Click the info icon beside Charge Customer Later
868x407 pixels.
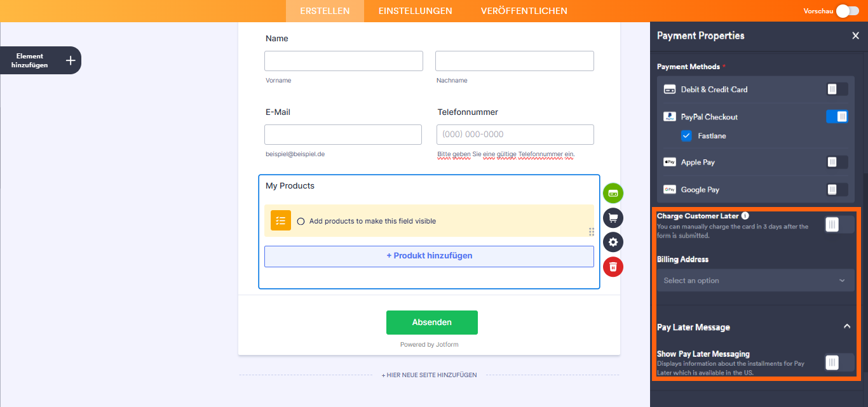click(744, 215)
